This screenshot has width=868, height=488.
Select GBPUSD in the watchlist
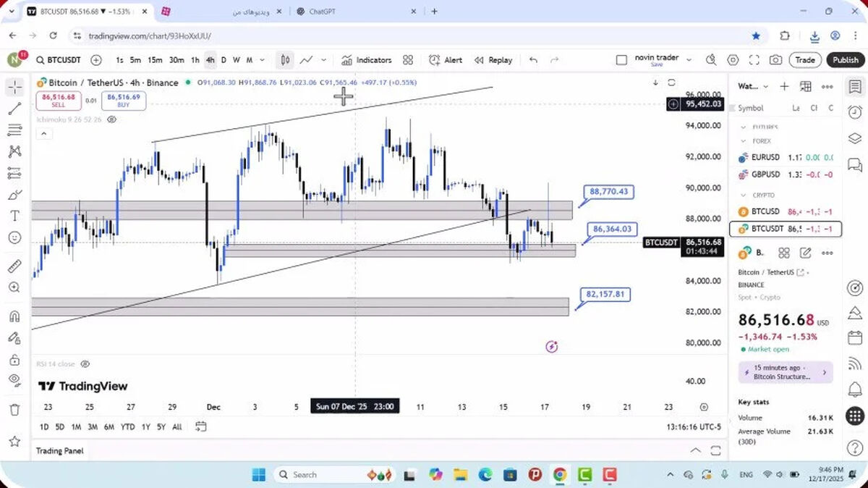point(785,174)
